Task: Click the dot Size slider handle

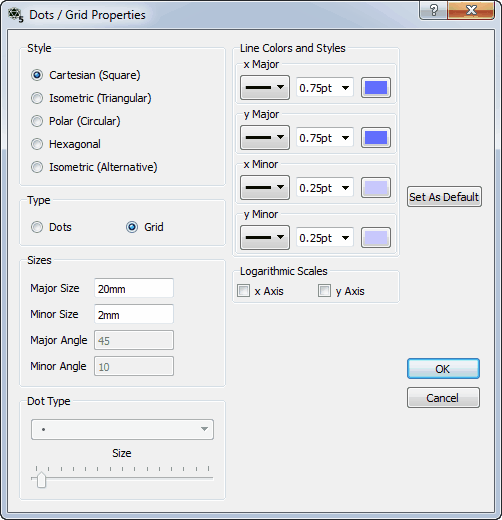Action: pos(41,480)
